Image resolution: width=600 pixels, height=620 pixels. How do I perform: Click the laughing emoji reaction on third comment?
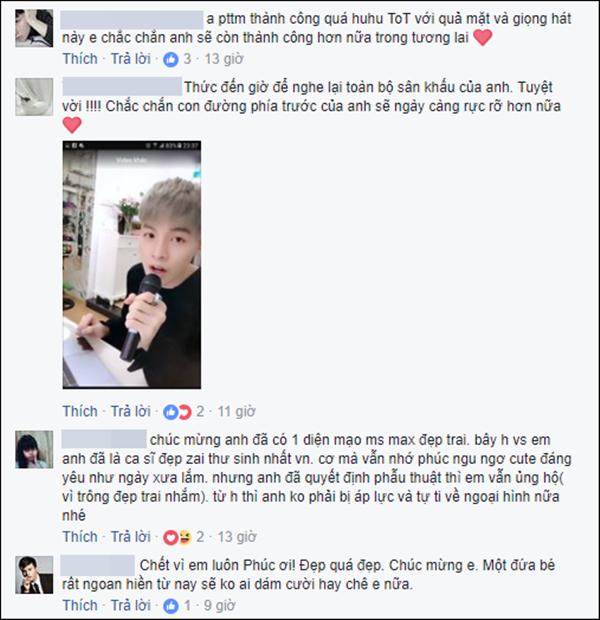pos(185,537)
